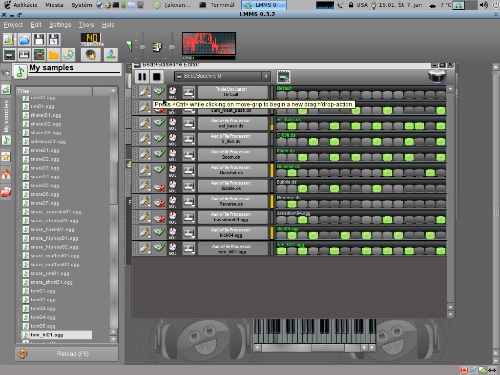Open root directory red folder tab
This screenshot has width=500, height=375.
pyautogui.click(x=6, y=192)
